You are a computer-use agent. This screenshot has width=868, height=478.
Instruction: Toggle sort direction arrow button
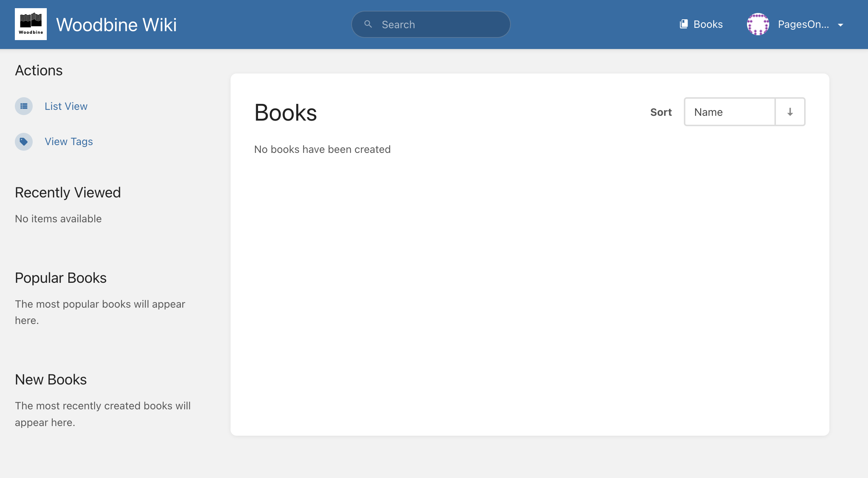click(x=790, y=112)
